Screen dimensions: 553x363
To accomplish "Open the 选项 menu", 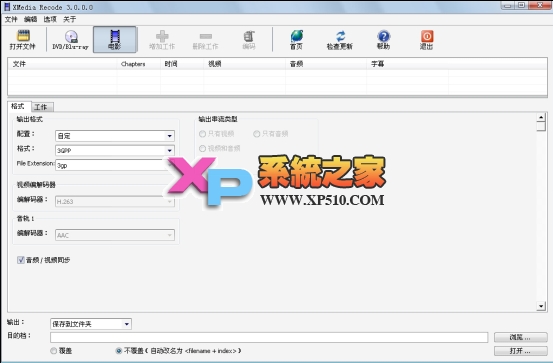I will (x=50, y=19).
